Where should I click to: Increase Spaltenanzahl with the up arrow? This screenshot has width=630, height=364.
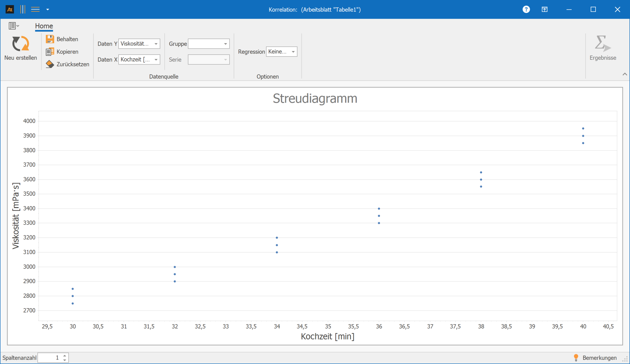[x=65, y=355]
